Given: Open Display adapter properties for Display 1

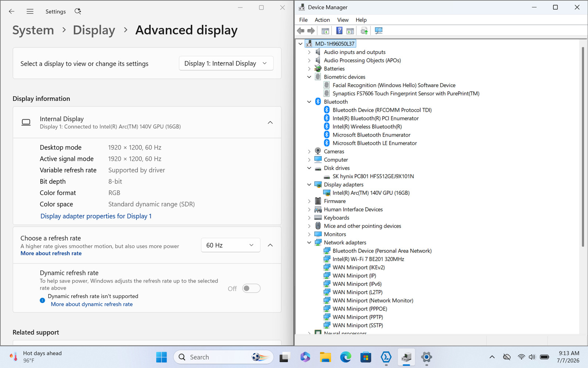Looking at the screenshot, I should (x=96, y=216).
